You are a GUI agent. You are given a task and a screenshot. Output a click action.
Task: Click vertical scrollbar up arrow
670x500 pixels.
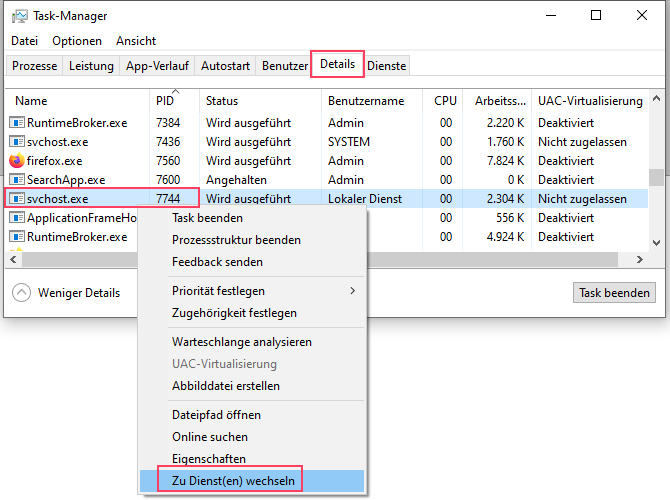(656, 99)
